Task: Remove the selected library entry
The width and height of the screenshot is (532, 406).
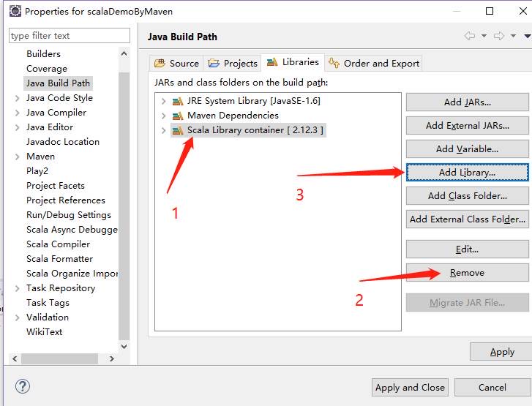Action: 467,272
